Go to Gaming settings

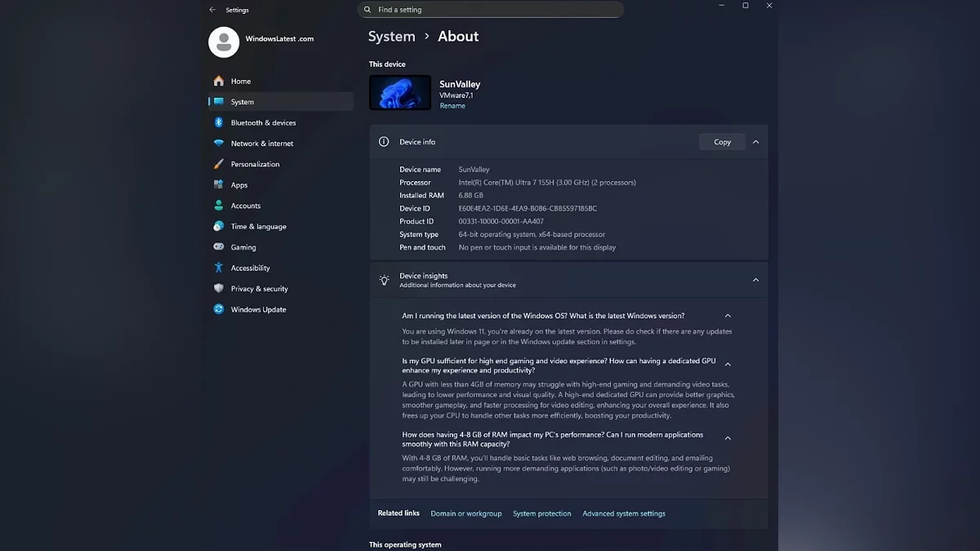point(280,247)
